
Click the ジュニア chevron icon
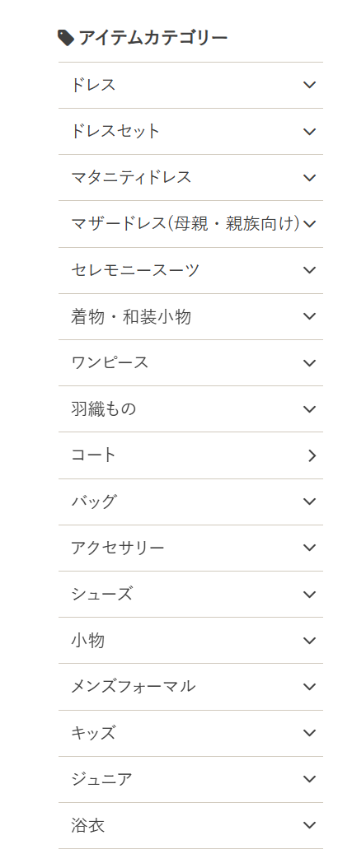310,779
